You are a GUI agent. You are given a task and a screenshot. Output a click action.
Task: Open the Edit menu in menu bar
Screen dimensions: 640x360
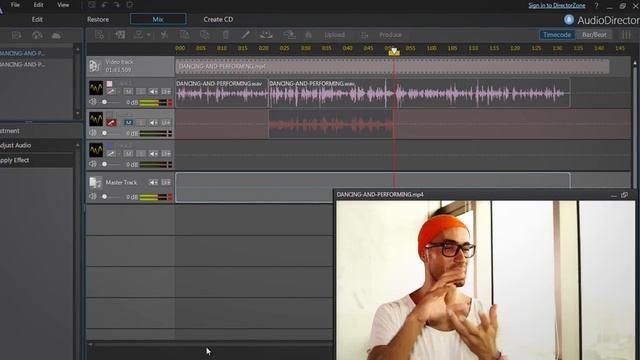coord(38,5)
